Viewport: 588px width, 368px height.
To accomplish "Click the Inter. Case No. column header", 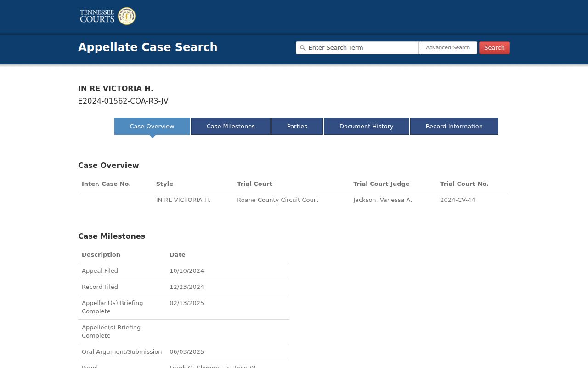I will pyautogui.click(x=106, y=184).
